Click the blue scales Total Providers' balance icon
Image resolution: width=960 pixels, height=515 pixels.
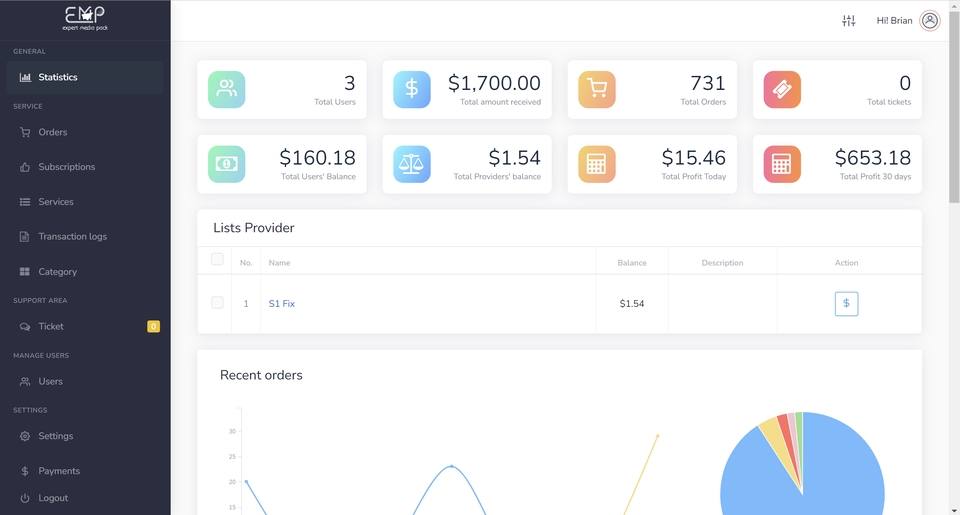click(x=412, y=164)
